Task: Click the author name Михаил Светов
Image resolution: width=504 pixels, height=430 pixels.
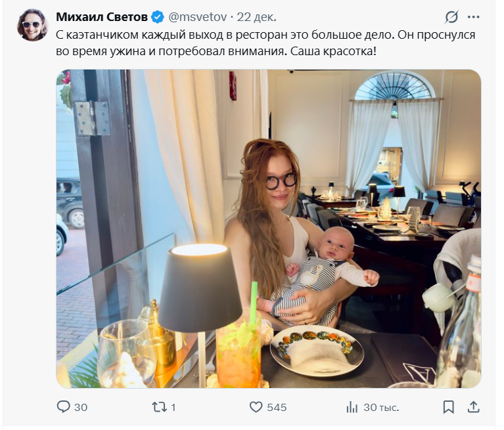Action: (102, 16)
